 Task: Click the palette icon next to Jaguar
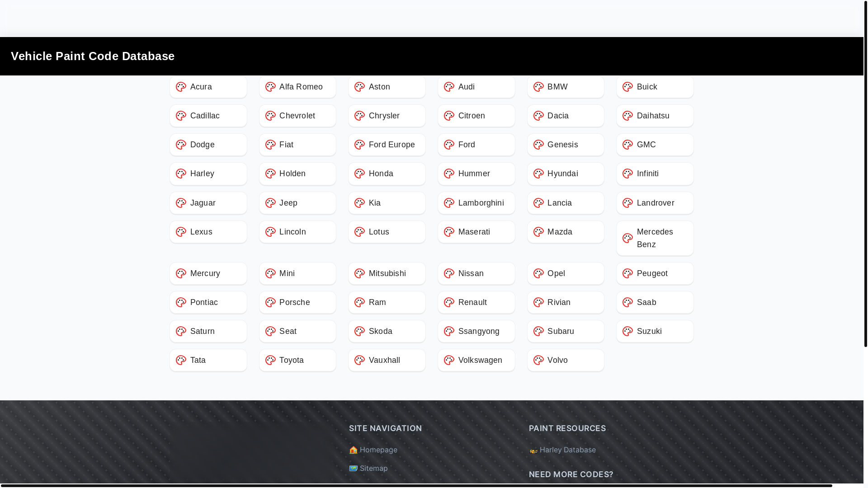[181, 203]
